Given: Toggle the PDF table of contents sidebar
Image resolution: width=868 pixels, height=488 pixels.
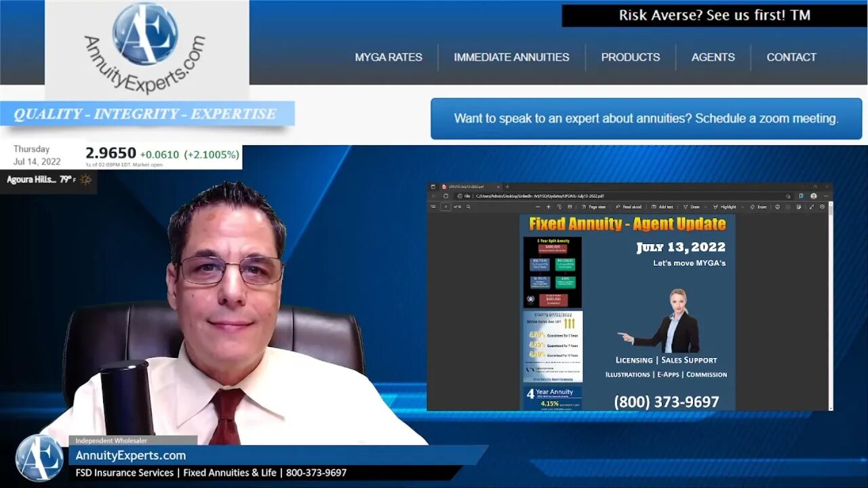Looking at the screenshot, I should click(433, 207).
